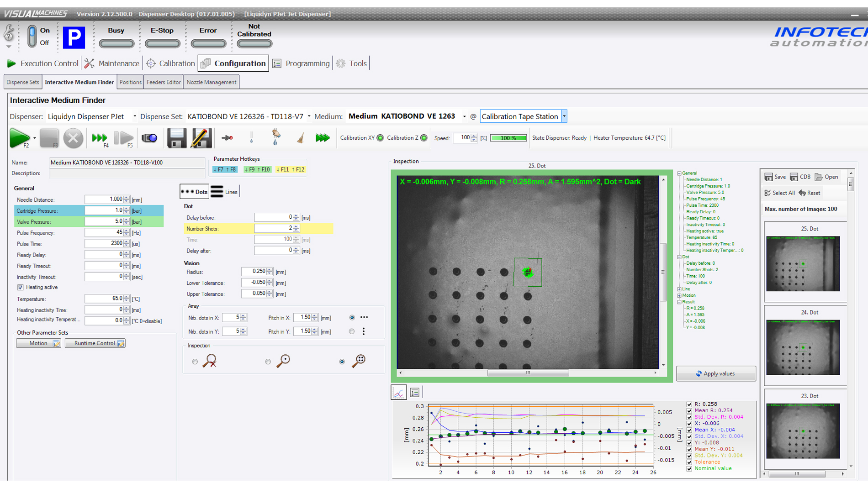
Task: Open the Medium dropdown
Action: coord(464,116)
